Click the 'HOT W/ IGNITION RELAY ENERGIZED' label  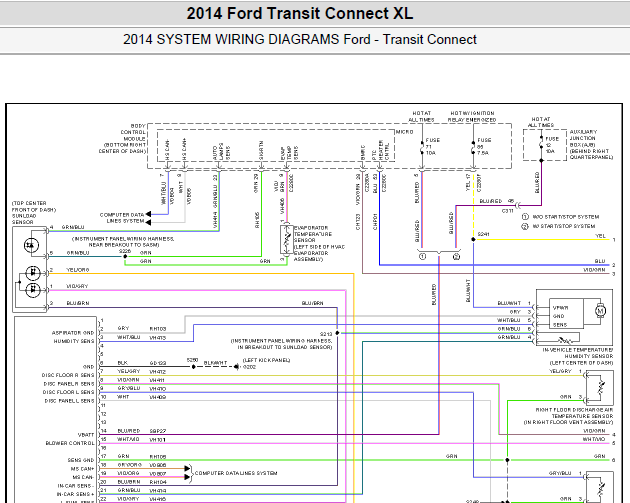(x=472, y=117)
